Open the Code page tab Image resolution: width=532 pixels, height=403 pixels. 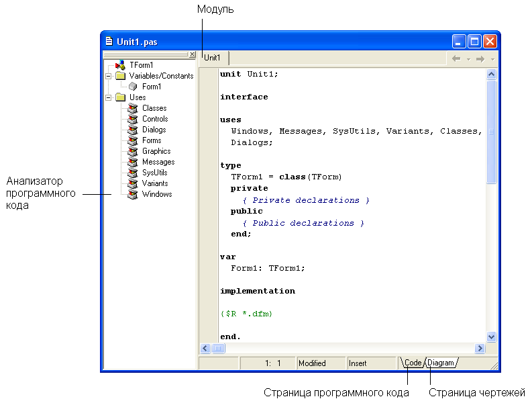pyautogui.click(x=413, y=363)
